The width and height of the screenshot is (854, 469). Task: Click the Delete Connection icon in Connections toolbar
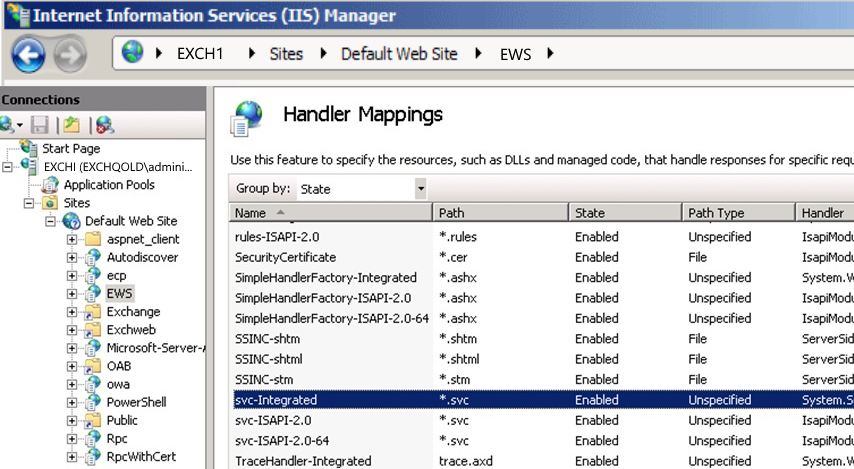[x=105, y=125]
